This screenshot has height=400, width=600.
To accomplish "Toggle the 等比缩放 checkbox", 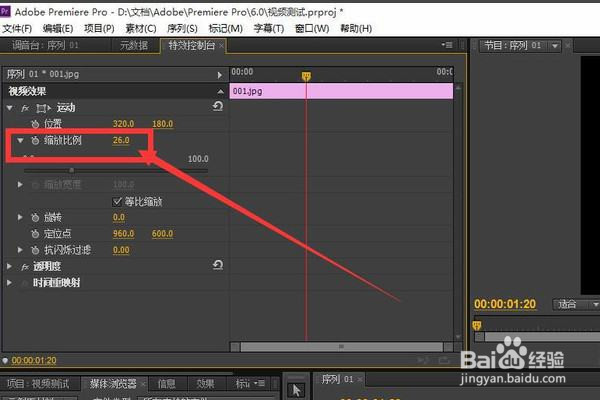I will 117,201.
